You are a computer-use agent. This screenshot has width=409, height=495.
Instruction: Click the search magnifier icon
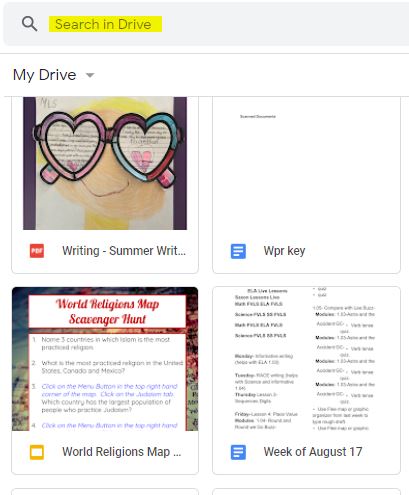[x=29, y=24]
